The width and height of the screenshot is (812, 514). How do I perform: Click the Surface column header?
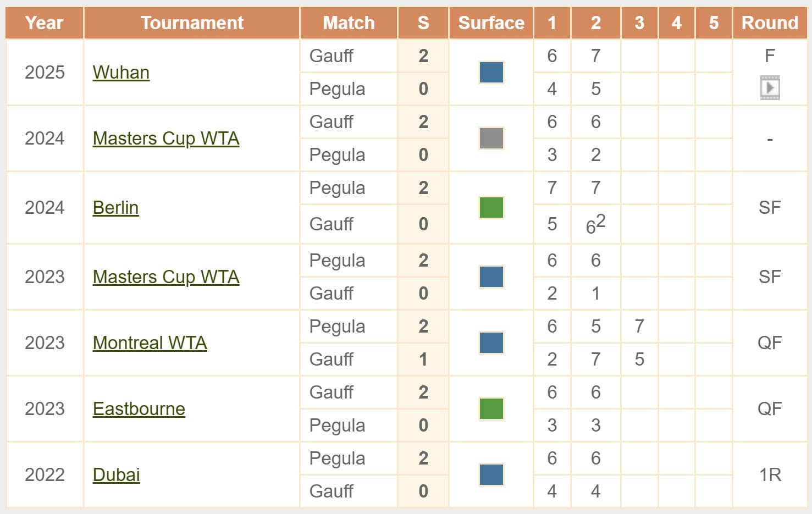click(x=491, y=23)
